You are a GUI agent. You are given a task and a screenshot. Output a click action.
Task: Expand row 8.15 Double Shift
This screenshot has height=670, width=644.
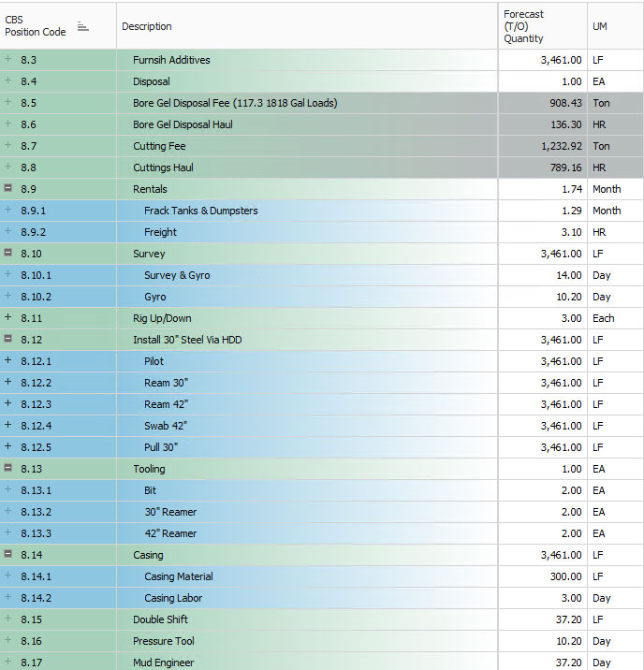[7, 619]
